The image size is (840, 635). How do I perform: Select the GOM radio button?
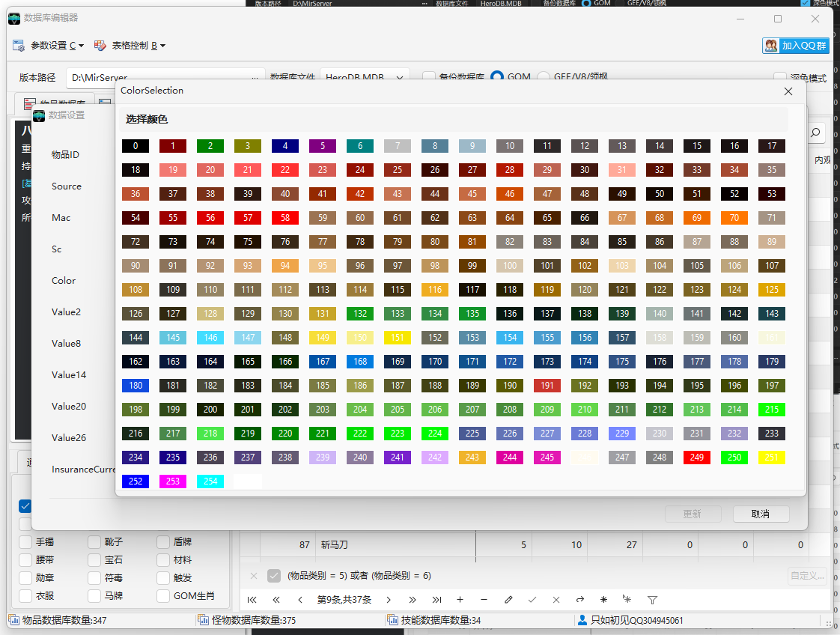click(x=497, y=76)
